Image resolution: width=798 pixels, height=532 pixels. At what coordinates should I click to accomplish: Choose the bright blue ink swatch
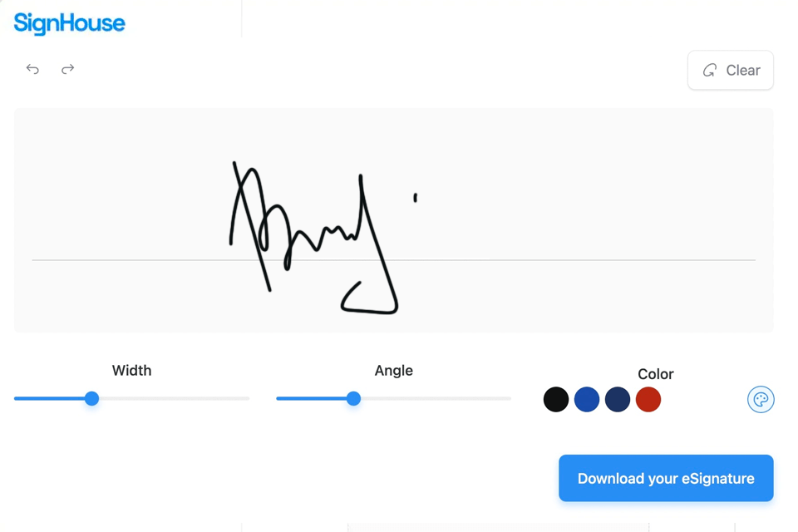click(x=587, y=400)
